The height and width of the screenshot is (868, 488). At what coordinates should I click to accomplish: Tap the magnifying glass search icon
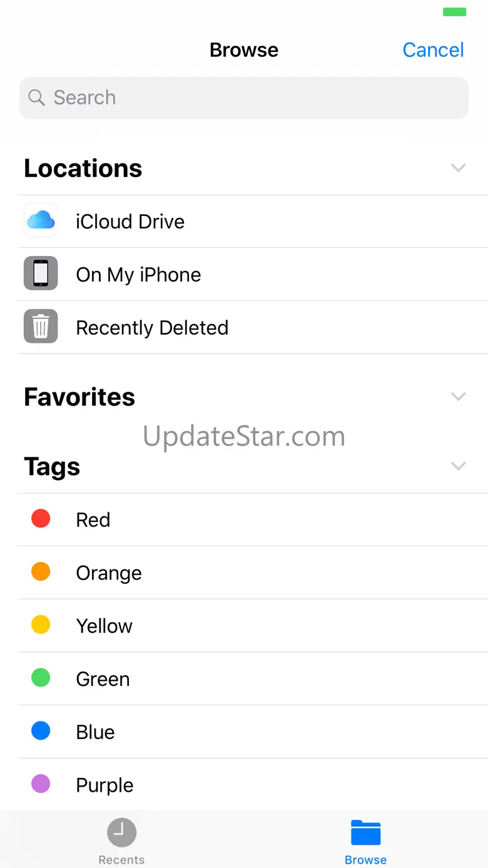[37, 98]
